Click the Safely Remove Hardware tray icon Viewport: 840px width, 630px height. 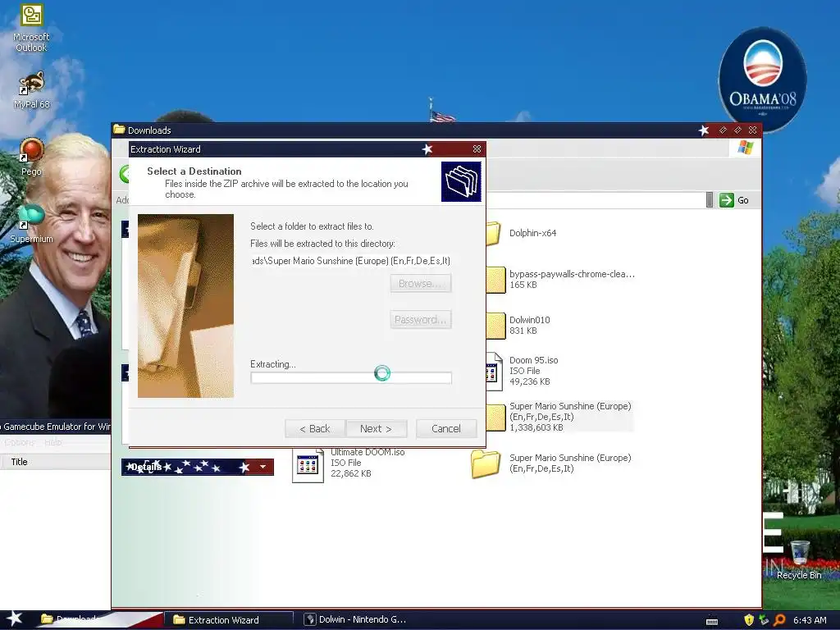(x=764, y=620)
